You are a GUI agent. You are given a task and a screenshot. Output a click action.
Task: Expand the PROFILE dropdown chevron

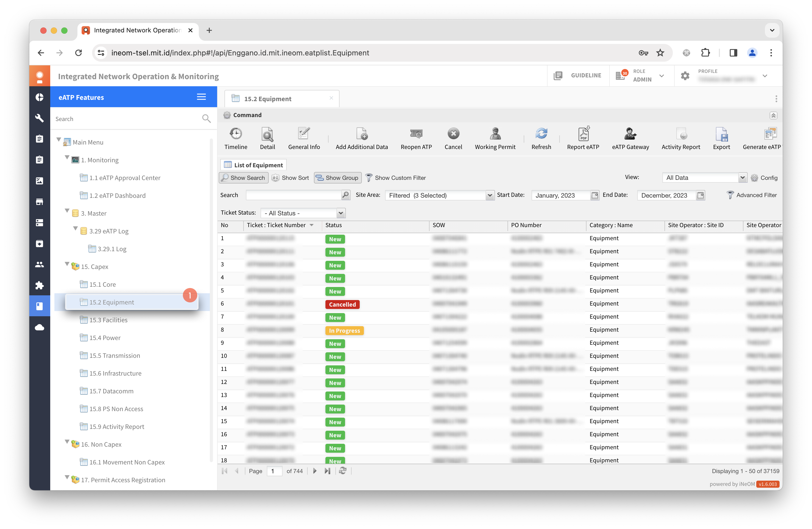tap(765, 76)
